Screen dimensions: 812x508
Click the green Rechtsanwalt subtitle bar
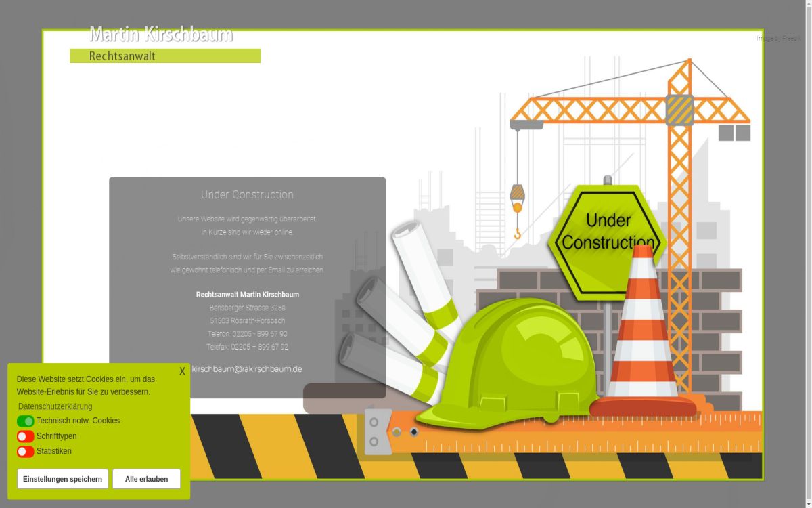(x=165, y=56)
